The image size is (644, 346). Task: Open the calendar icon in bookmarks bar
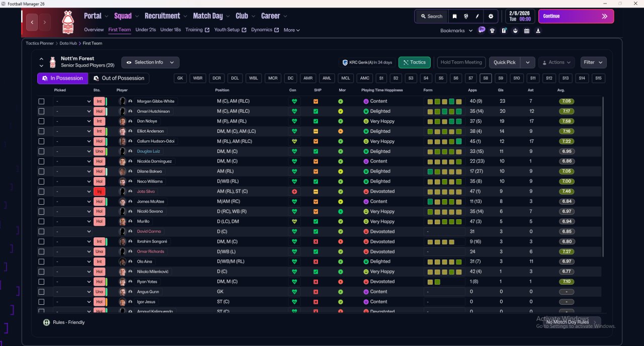(527, 31)
